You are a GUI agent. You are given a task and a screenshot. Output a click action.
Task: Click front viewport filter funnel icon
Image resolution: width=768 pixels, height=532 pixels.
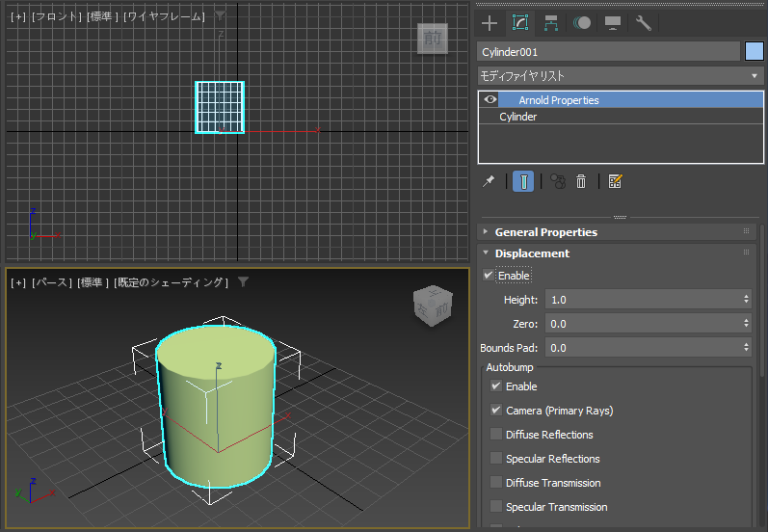[x=221, y=16]
